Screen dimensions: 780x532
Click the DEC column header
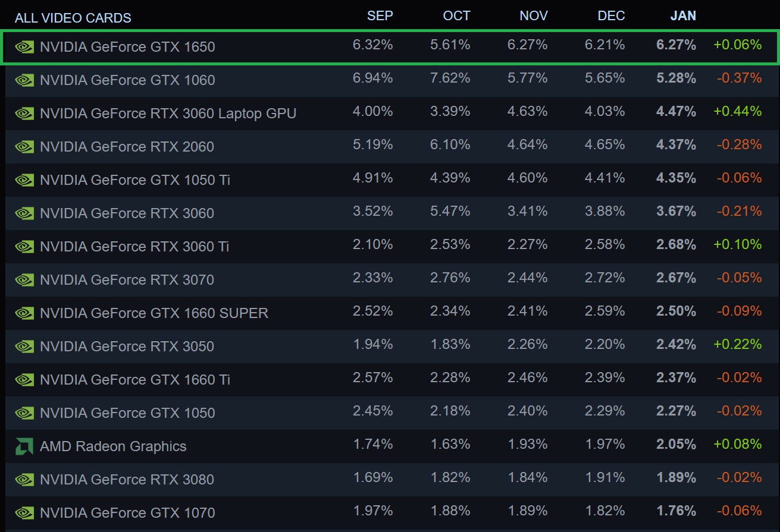(611, 16)
